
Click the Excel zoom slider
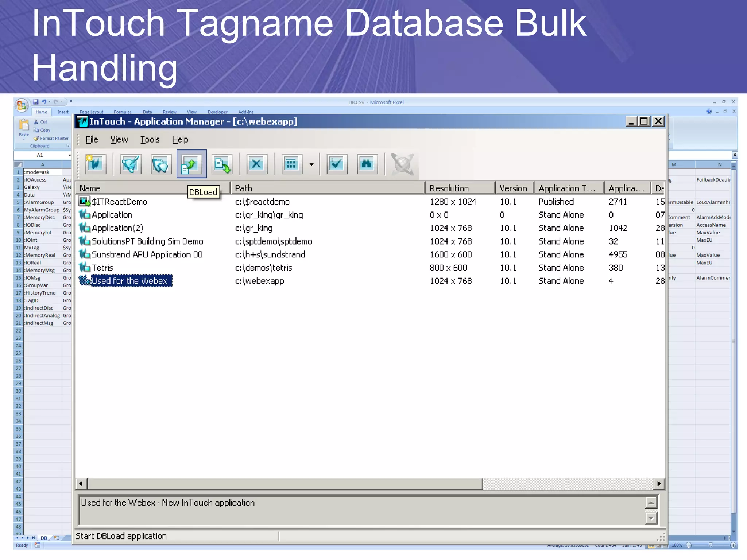[711, 545]
